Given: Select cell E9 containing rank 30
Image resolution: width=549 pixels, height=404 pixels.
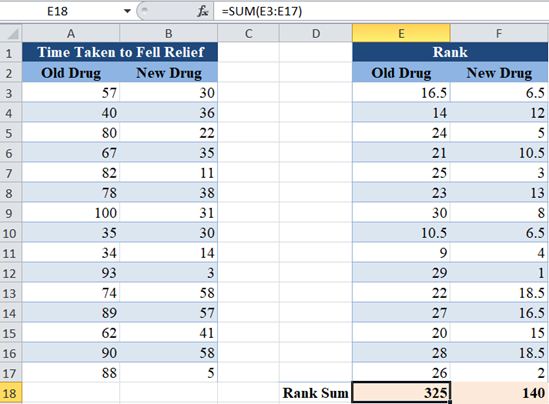Looking at the screenshot, I should pyautogui.click(x=401, y=213).
